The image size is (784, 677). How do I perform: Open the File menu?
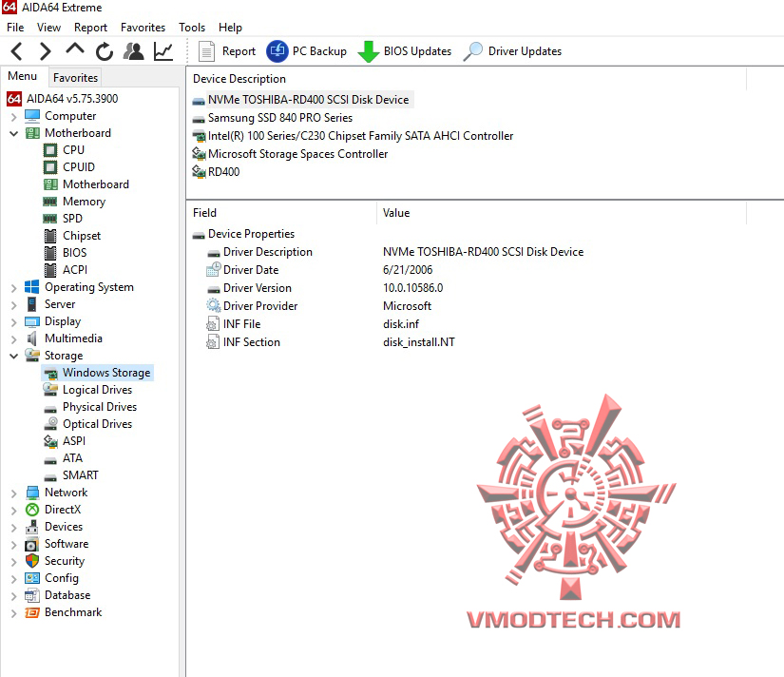pyautogui.click(x=15, y=28)
